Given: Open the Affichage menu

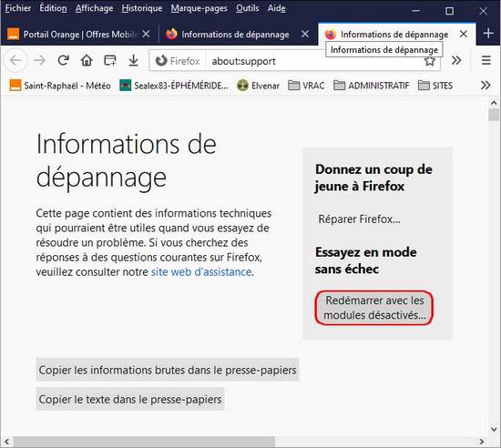Looking at the screenshot, I should 94,8.
